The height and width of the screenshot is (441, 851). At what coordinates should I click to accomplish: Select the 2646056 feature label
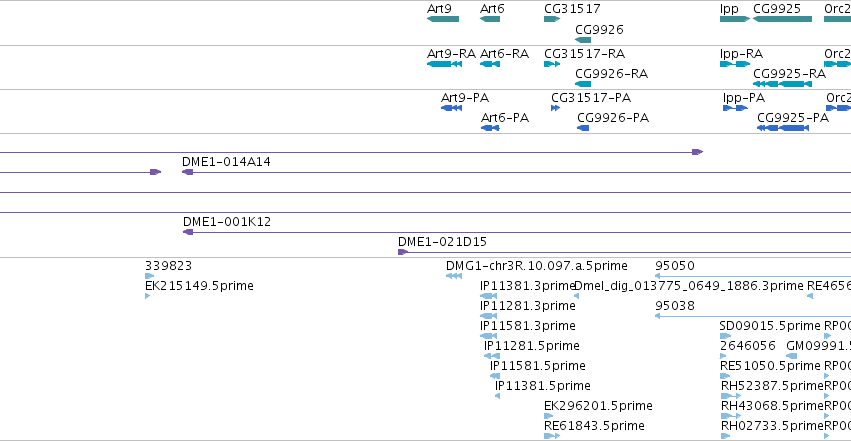tap(747, 346)
